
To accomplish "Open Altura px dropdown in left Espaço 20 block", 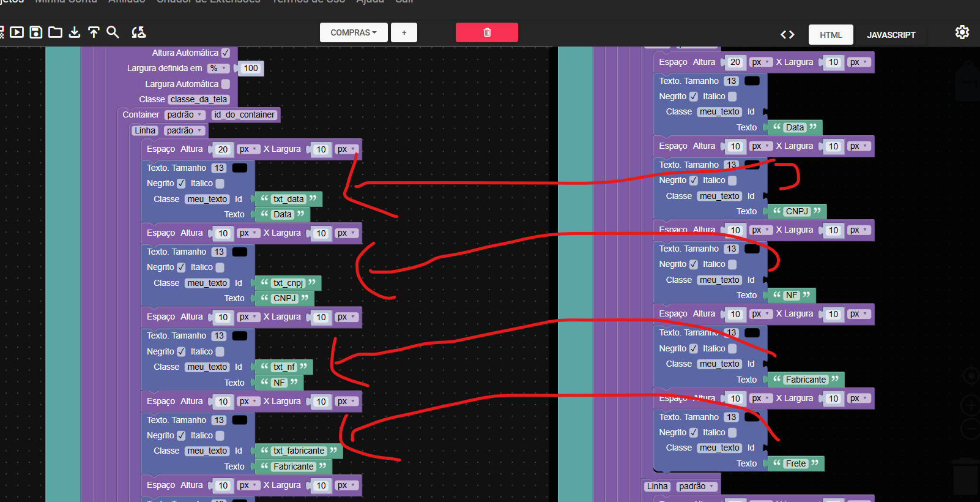I will pos(248,149).
